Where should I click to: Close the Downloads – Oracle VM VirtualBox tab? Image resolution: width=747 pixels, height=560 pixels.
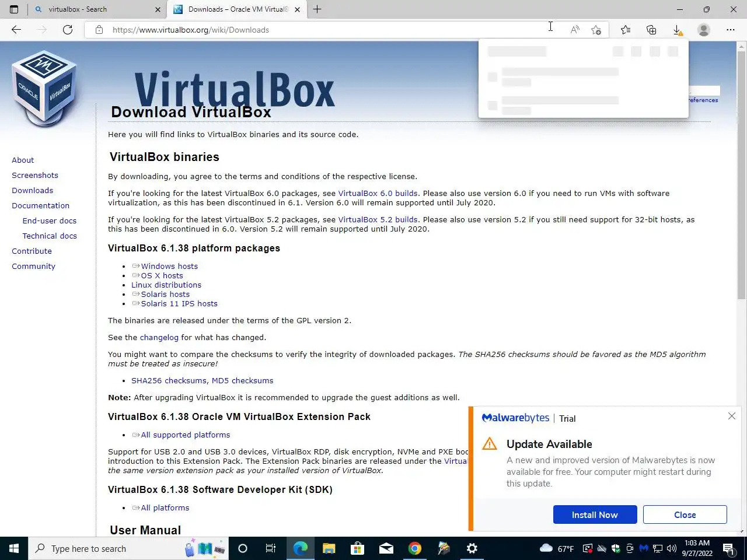(297, 9)
